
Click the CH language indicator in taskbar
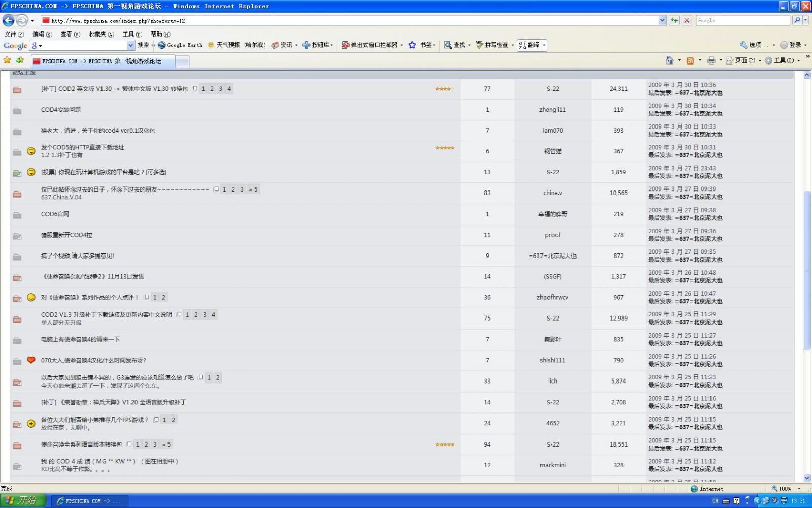[715, 501]
